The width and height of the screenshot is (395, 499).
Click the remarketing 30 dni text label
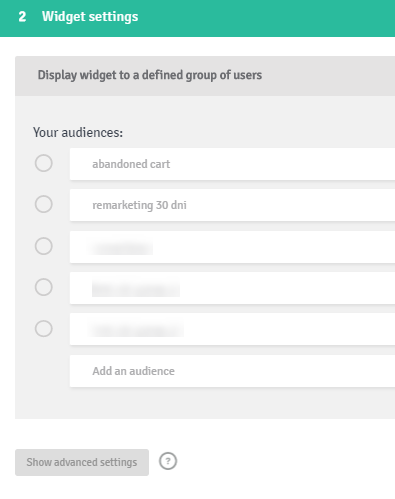coord(139,205)
